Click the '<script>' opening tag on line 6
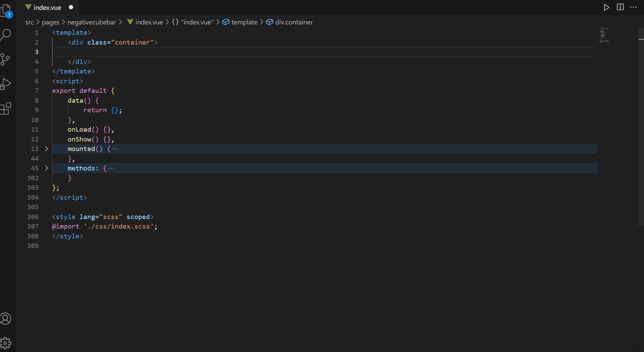Screen dimensions: 644x352 (68, 81)
